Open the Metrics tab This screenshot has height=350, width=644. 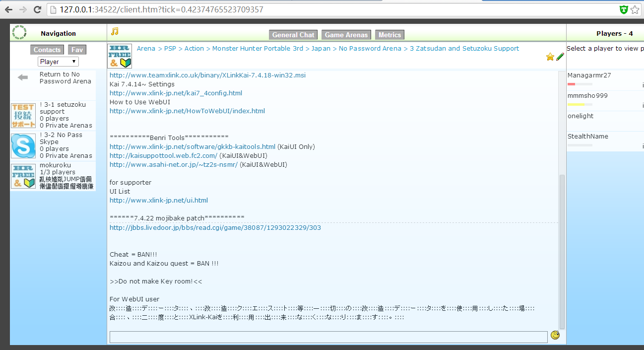click(389, 35)
